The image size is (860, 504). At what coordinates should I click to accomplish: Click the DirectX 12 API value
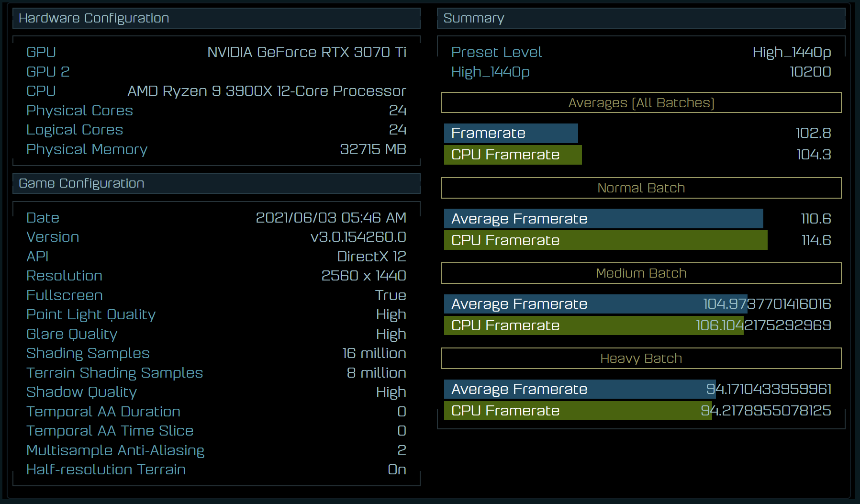[x=371, y=257]
